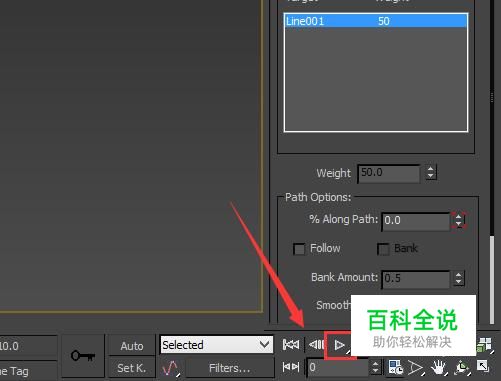Click the Weight spinner arrows
Image resolution: width=501 pixels, height=381 pixels.
pyautogui.click(x=431, y=173)
